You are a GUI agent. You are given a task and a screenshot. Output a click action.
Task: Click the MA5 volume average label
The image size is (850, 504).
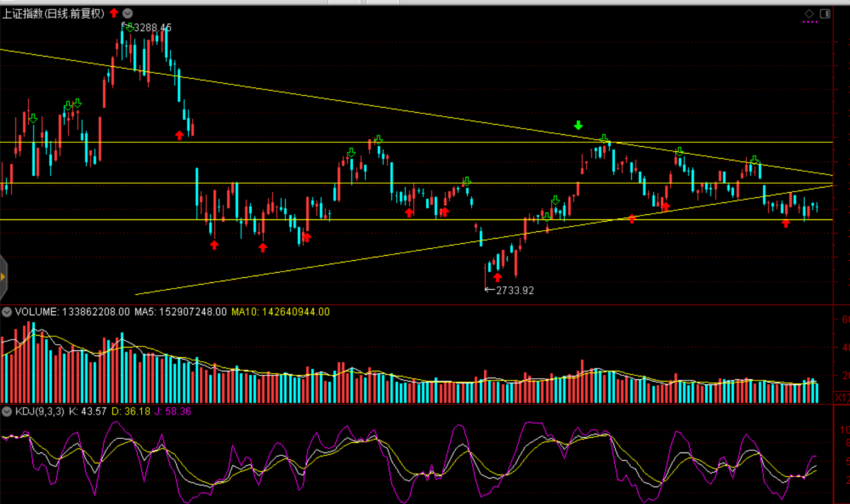180,312
